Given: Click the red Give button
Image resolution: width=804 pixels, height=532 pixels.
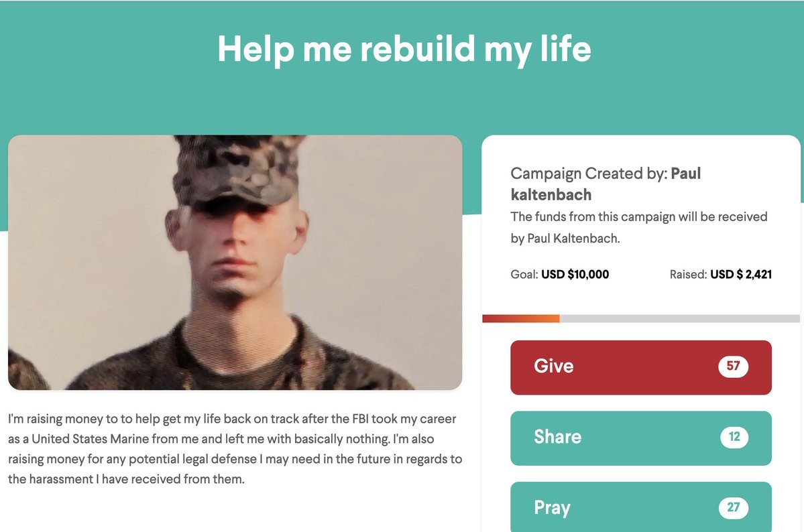Looking at the screenshot, I should [641, 367].
